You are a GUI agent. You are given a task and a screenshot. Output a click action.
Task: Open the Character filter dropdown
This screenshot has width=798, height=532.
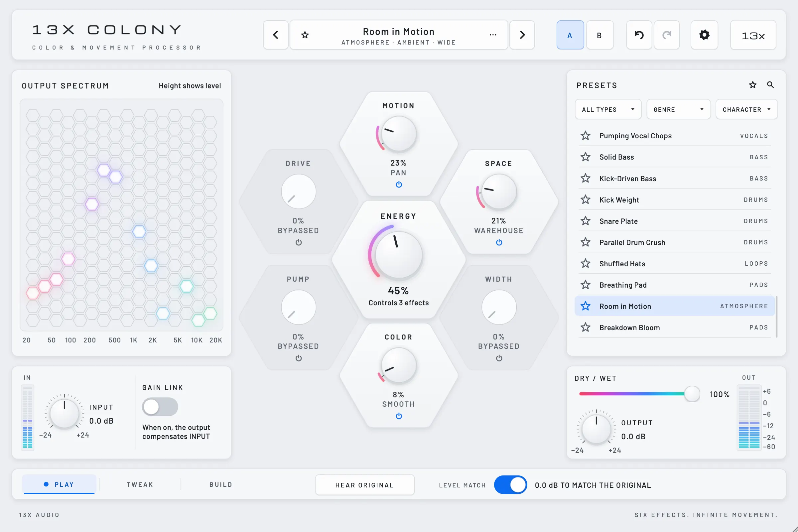coord(746,109)
